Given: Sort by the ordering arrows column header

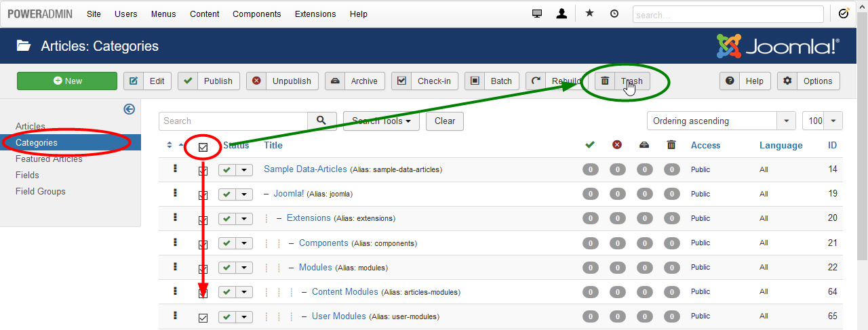Looking at the screenshot, I should pos(170,145).
